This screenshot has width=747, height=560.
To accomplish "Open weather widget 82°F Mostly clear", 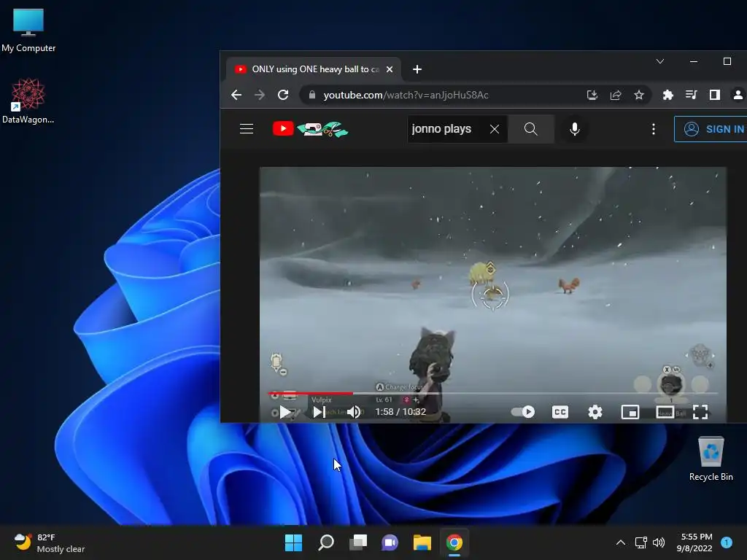I will (50, 542).
